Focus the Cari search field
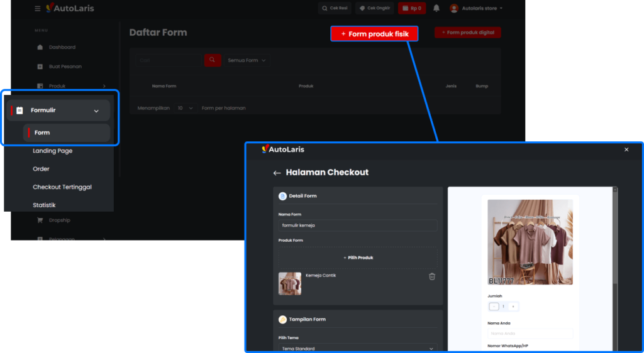Image resolution: width=644 pixels, height=353 pixels. pyautogui.click(x=169, y=60)
